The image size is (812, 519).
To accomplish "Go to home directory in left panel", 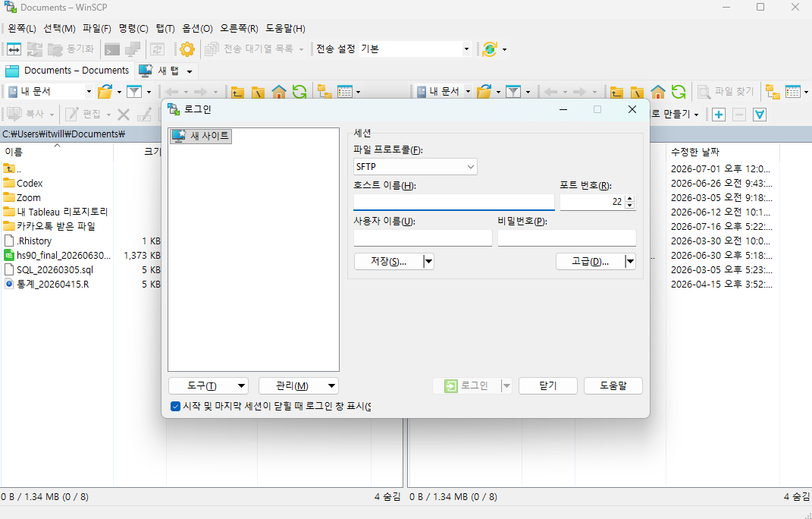I will pos(278,93).
